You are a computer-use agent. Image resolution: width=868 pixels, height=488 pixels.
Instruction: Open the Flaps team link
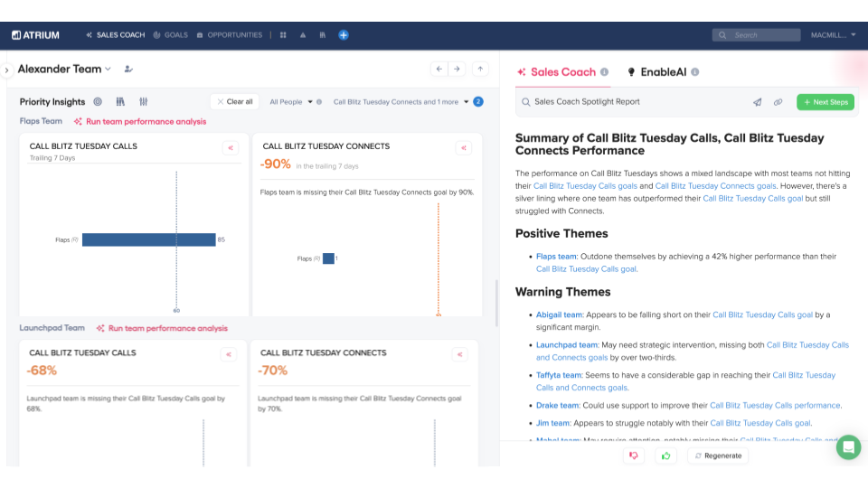556,256
